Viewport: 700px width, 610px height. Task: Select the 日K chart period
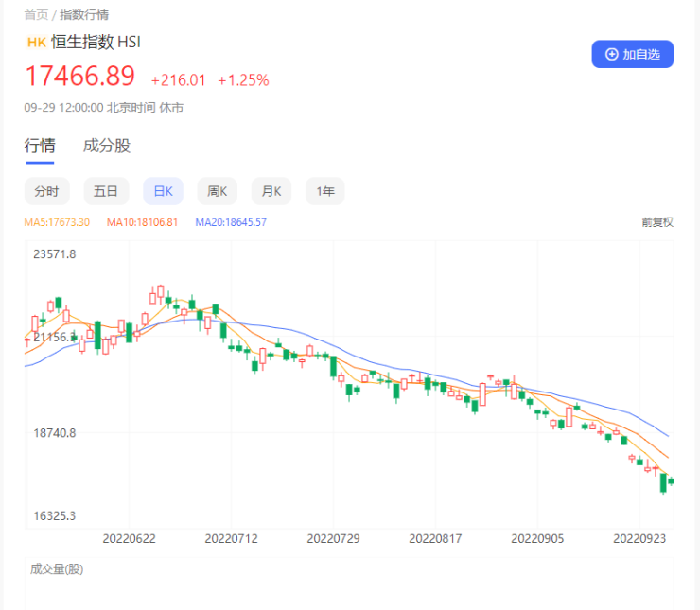click(163, 191)
